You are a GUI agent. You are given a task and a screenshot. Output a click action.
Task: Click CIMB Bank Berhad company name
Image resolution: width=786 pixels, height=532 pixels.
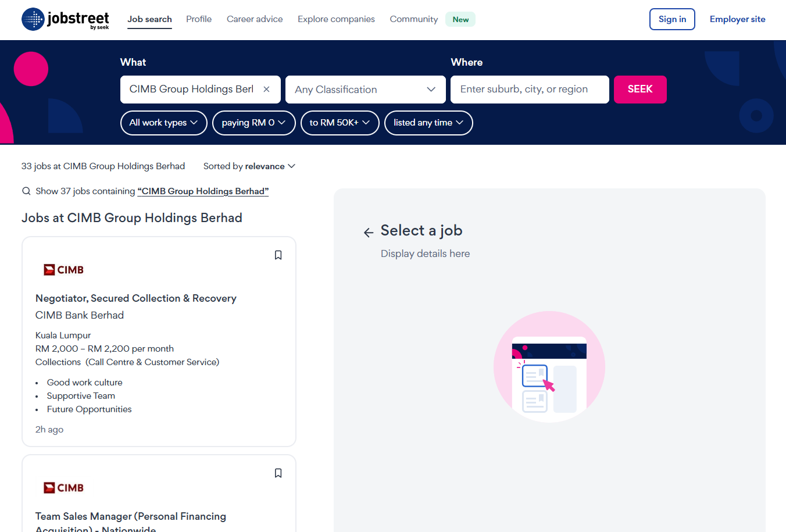tap(80, 315)
